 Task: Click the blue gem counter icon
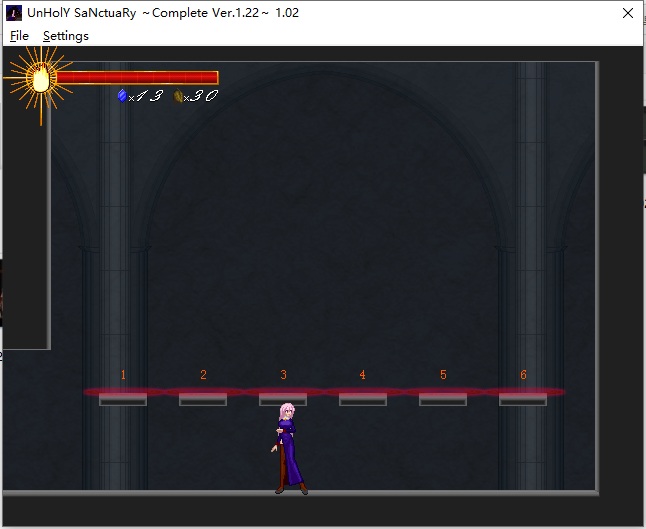pyautogui.click(x=122, y=96)
